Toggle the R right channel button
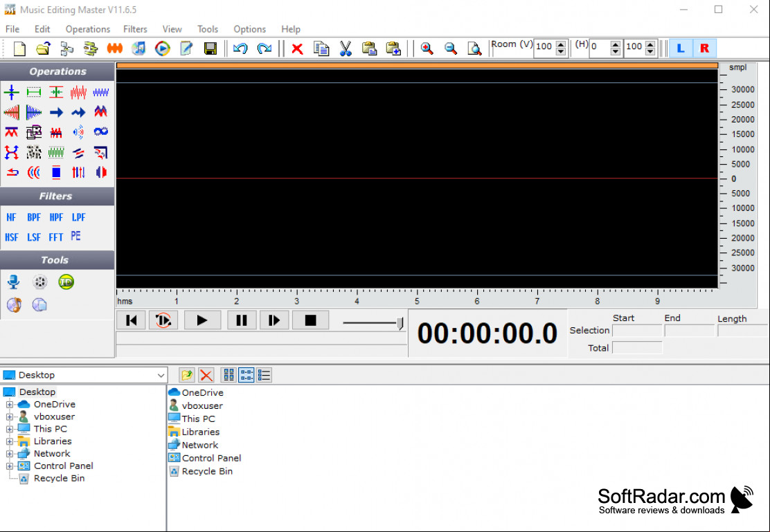Screen dimensions: 770x532 705,48
